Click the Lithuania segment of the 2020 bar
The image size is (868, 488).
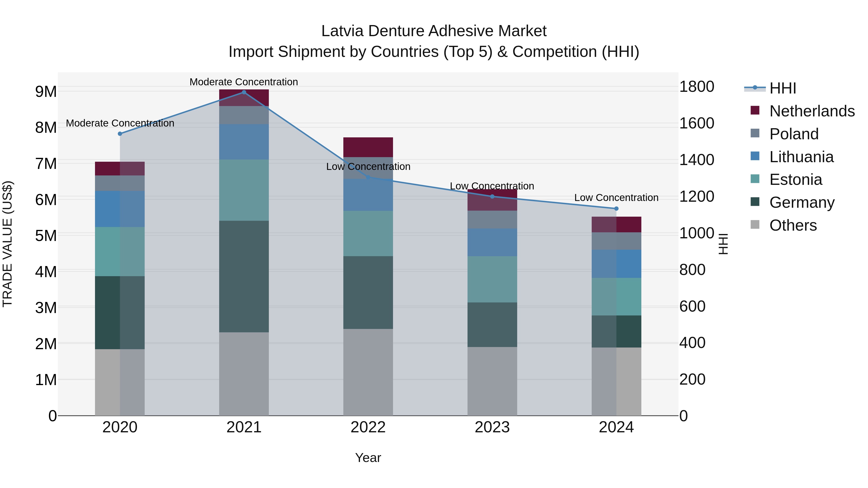pyautogui.click(x=120, y=209)
